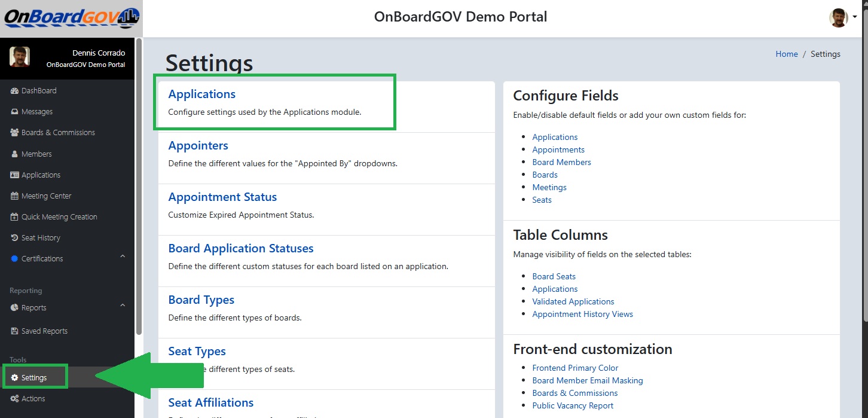Click the OnBoardGOV Demo Portal header title
This screenshot has width=868, height=418.
pos(461,17)
